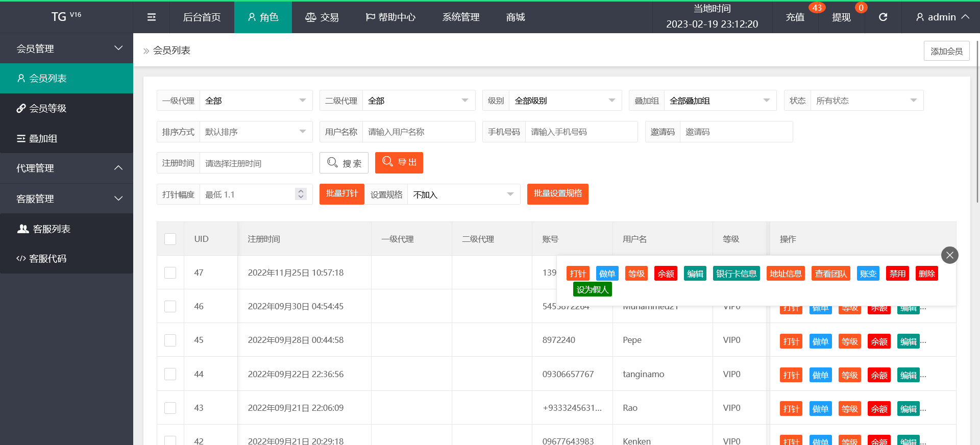Expand the 代理管理 sidebar section
The height and width of the screenshot is (445, 980).
(66, 168)
